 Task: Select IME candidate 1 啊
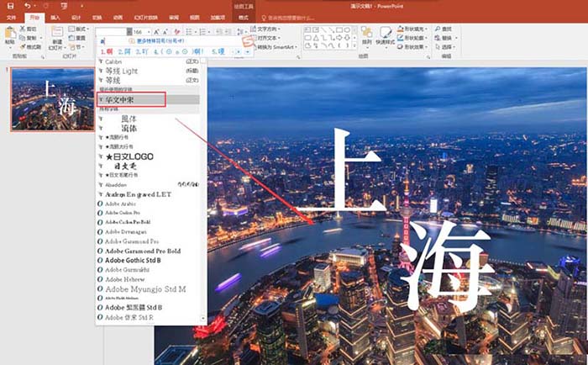click(107, 52)
